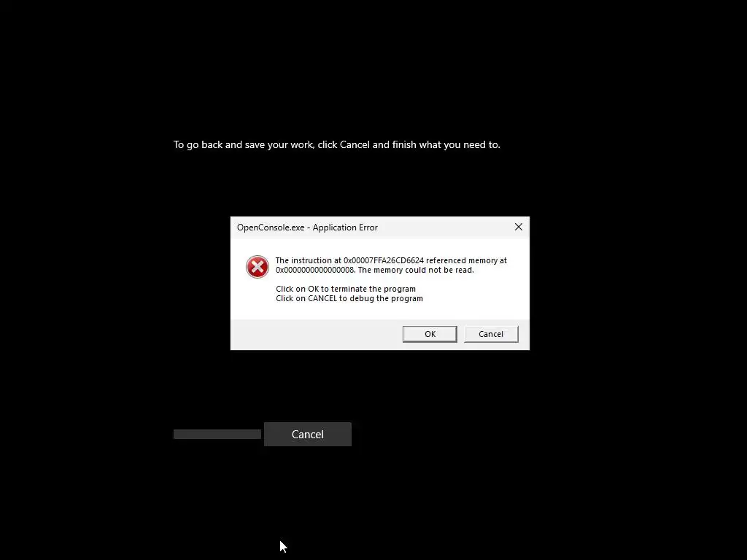Close the Application Error dialog with X
Image resolution: width=747 pixels, height=560 pixels.
pyautogui.click(x=519, y=227)
